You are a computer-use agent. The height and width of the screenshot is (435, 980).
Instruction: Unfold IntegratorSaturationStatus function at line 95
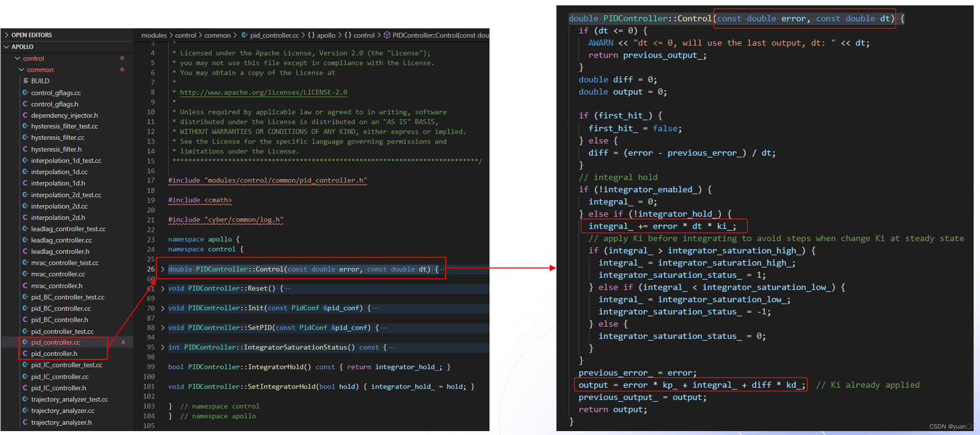pos(163,347)
